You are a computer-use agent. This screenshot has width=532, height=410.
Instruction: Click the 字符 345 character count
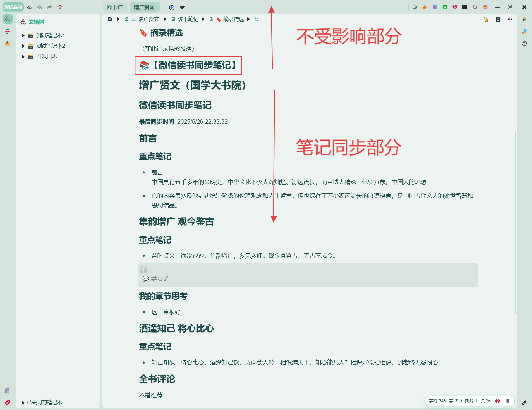(437, 401)
